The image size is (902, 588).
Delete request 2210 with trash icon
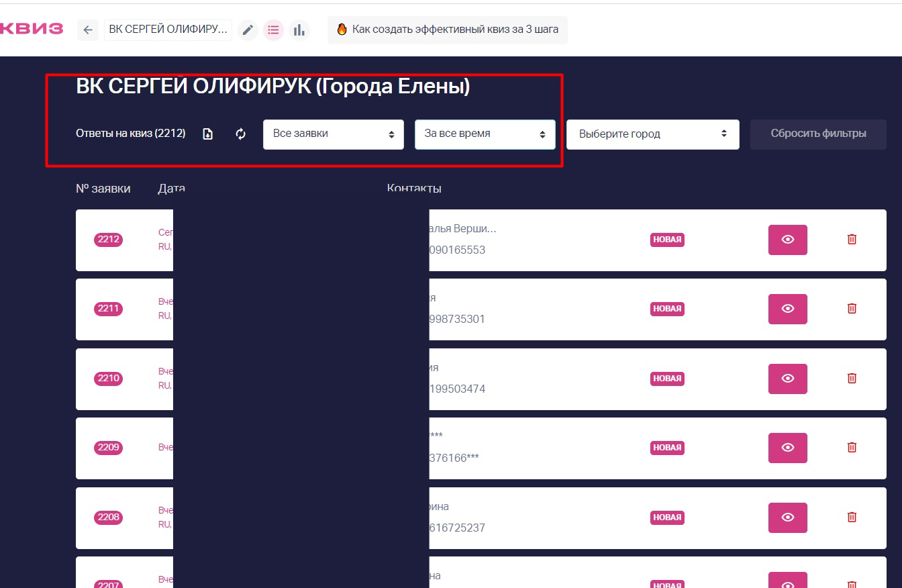click(852, 379)
